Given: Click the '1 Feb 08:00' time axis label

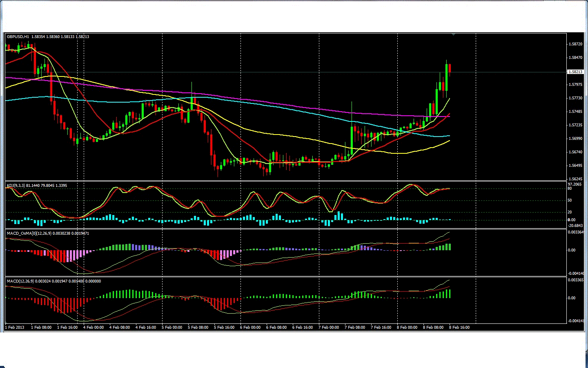Looking at the screenshot, I should (x=41, y=328).
